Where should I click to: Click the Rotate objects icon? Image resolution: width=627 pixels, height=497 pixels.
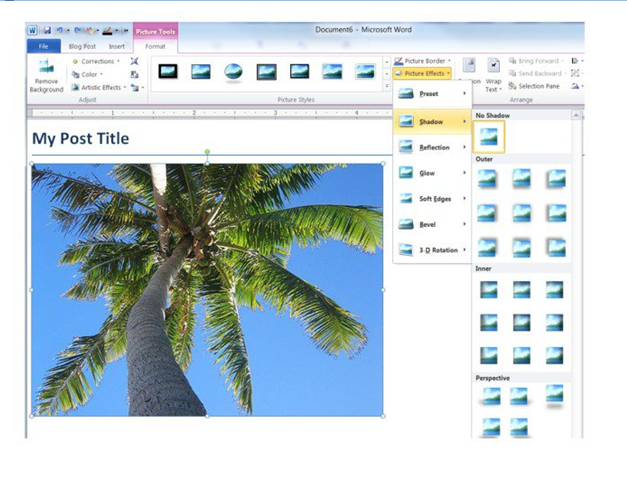click(575, 86)
